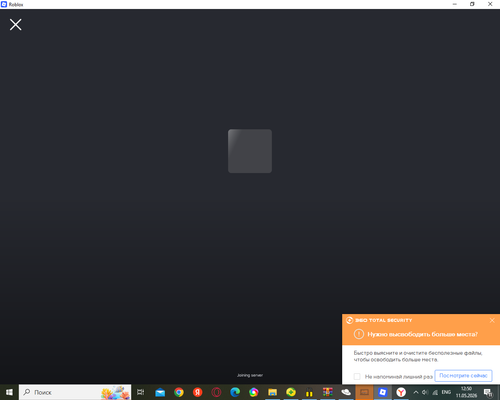Screen dimensions: 500x400
Task: Open the volume control in tray
Action: coord(425,392)
